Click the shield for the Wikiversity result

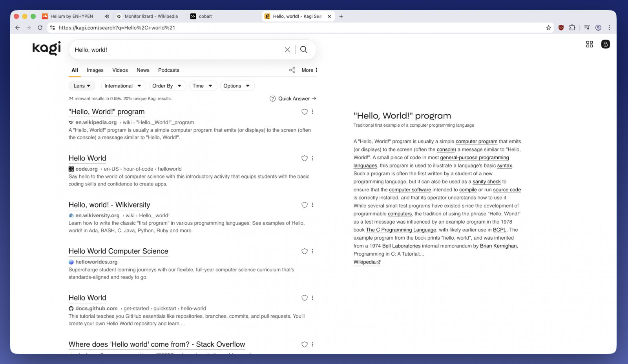[x=304, y=205]
